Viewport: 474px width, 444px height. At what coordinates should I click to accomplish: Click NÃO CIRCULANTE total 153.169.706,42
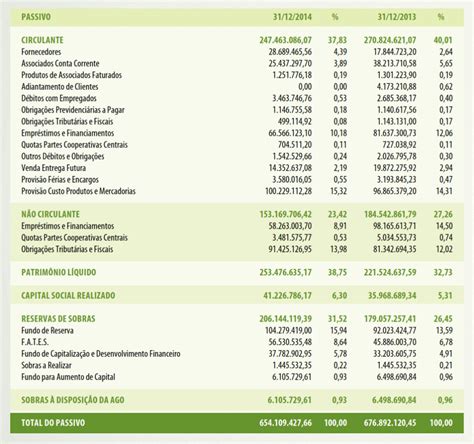click(286, 214)
